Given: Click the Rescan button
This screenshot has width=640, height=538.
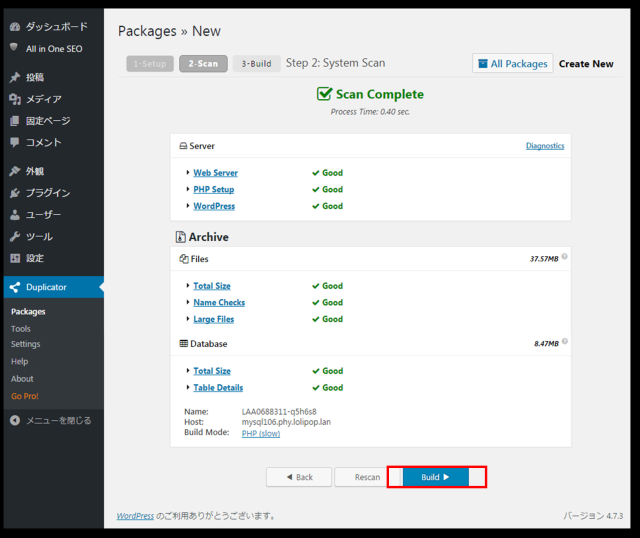Looking at the screenshot, I should click(x=367, y=477).
